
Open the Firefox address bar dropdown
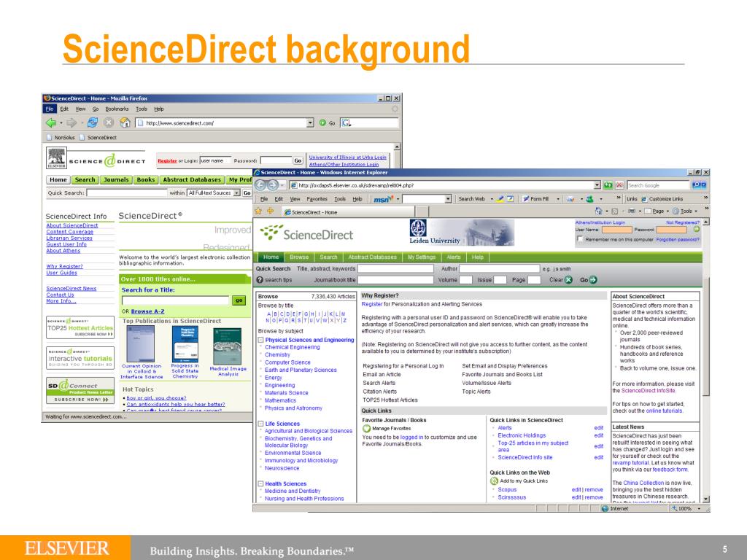[x=310, y=122]
